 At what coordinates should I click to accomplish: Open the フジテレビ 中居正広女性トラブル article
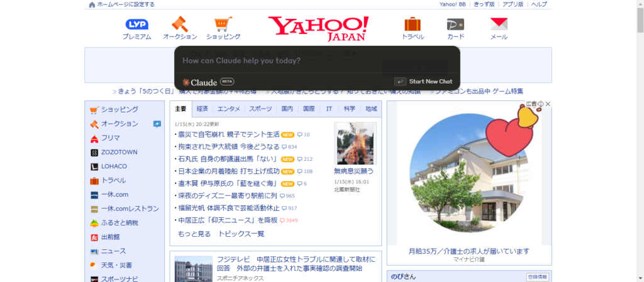click(x=296, y=264)
